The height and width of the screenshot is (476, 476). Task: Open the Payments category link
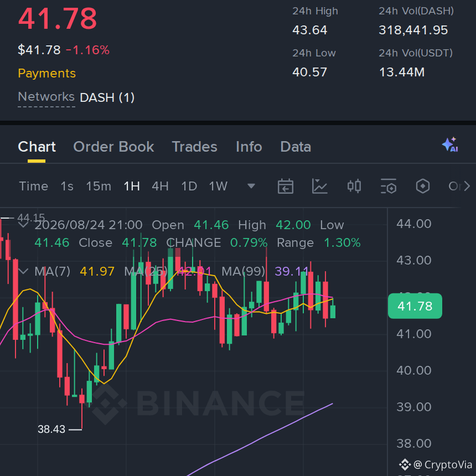coord(47,74)
